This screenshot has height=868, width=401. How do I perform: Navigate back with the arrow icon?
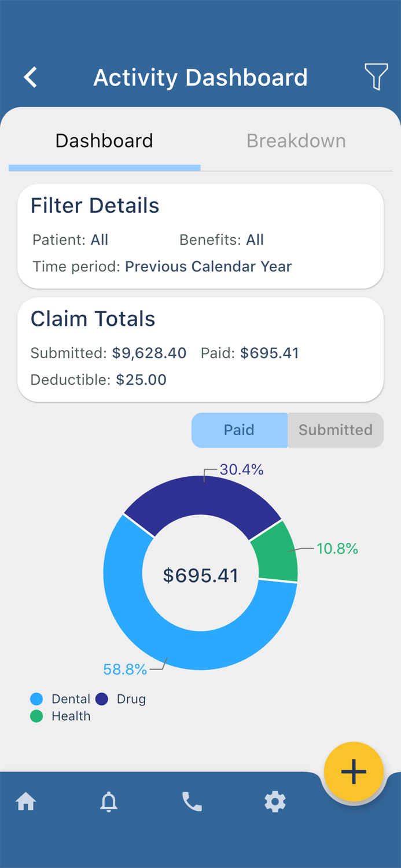[x=30, y=77]
